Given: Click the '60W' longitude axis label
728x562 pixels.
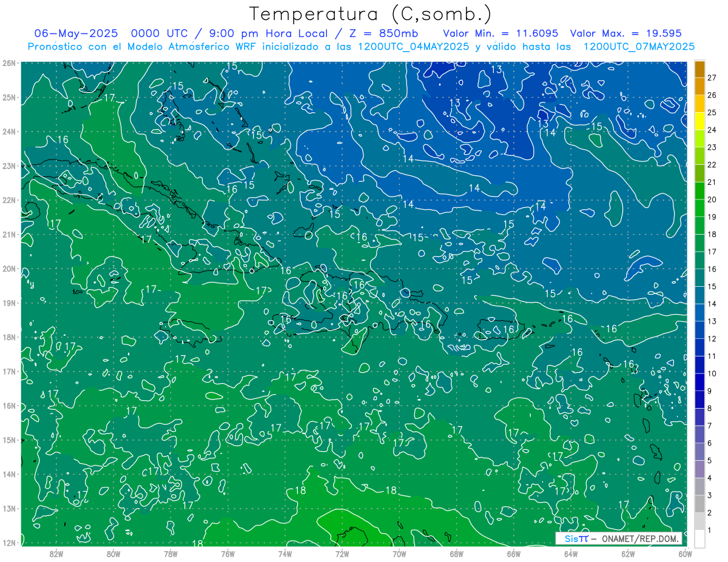Looking at the screenshot, I should (x=685, y=554).
